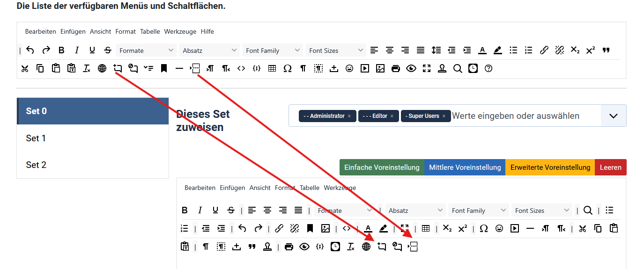Image resolution: width=644 pixels, height=269 pixels.
Task: Open the Font Family dropdown in the Set 0 toolbar
Action: tap(479, 211)
